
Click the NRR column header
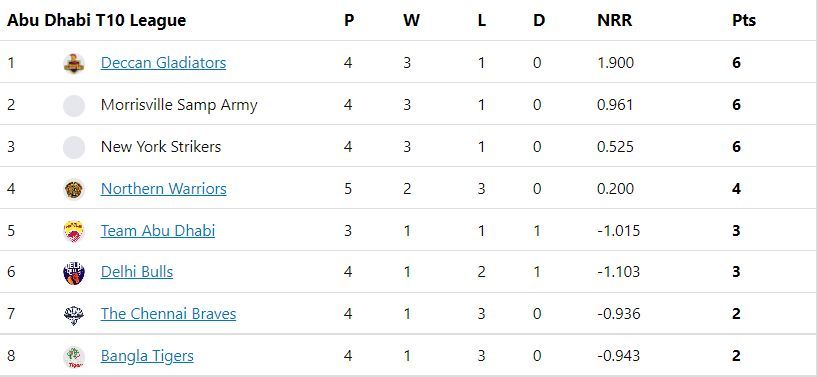[614, 20]
